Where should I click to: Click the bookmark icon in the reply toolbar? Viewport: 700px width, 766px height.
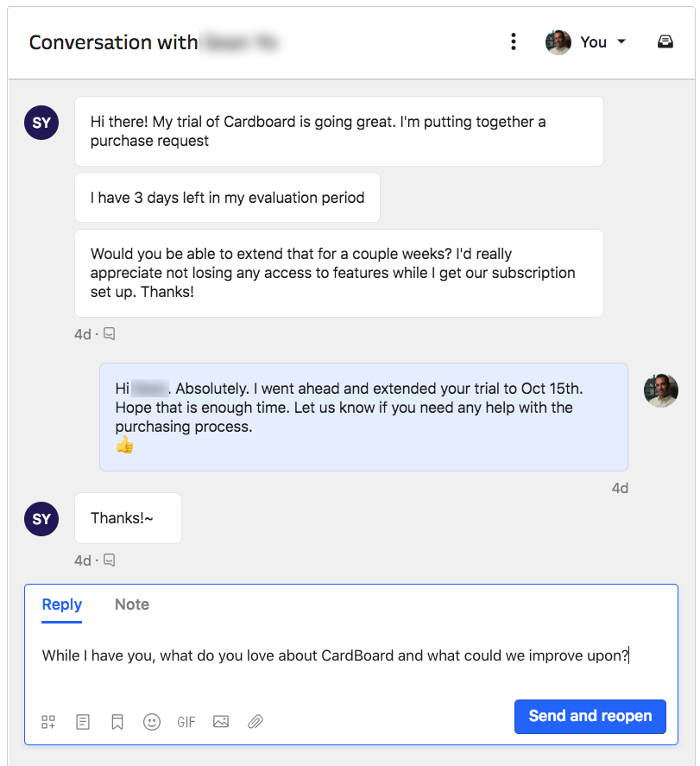[117, 722]
